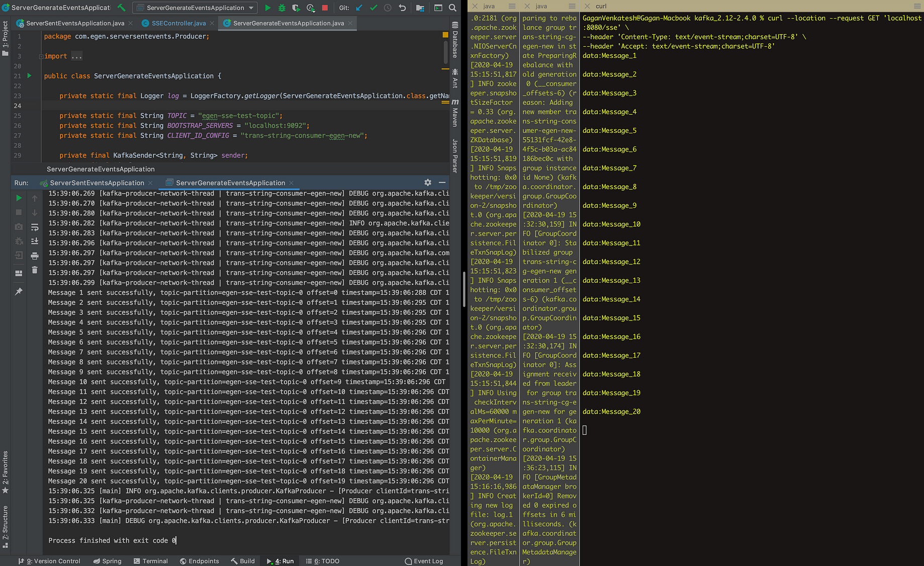Viewport: 924px width, 566px height.
Task: Click the run gutter arrow at line 21
Action: [29, 75]
